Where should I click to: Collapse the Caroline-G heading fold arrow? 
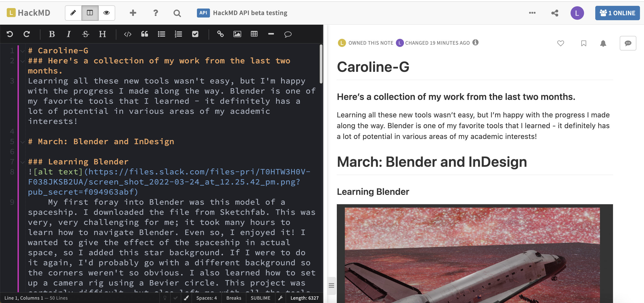pyautogui.click(x=22, y=51)
